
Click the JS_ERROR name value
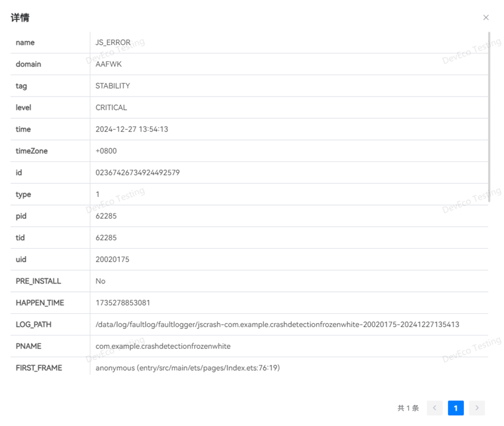coord(113,42)
